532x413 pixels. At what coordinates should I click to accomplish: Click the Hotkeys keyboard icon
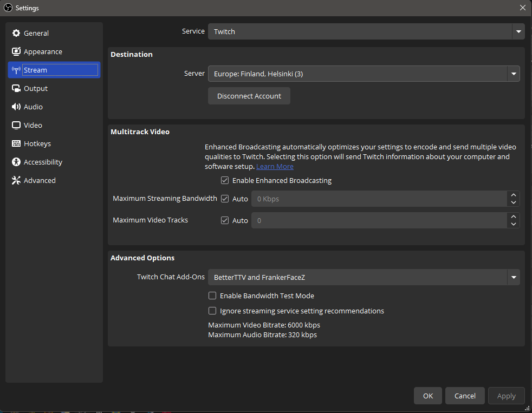pos(16,143)
